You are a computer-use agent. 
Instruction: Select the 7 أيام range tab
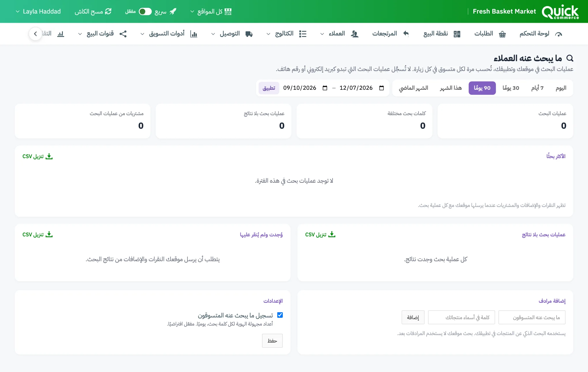[537, 88]
